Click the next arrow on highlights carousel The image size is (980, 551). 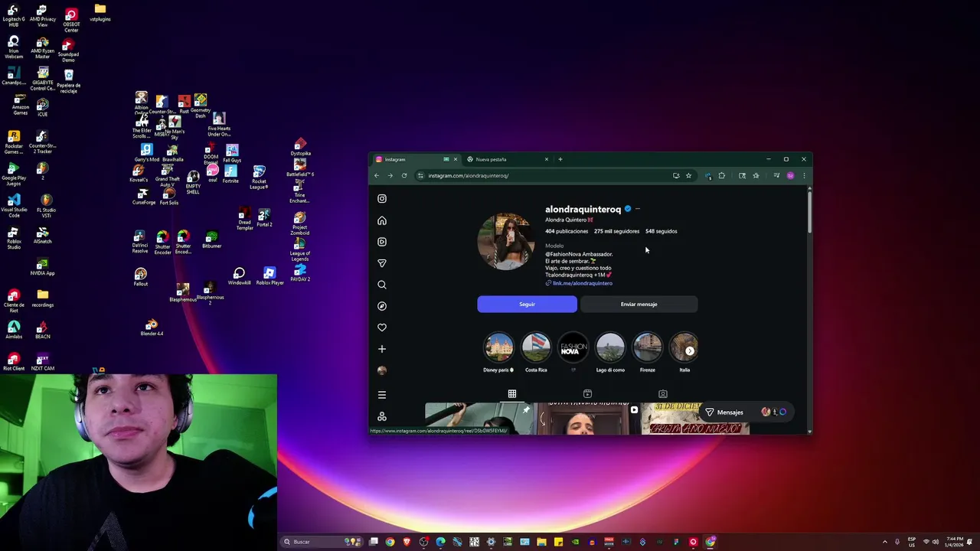pyautogui.click(x=690, y=351)
